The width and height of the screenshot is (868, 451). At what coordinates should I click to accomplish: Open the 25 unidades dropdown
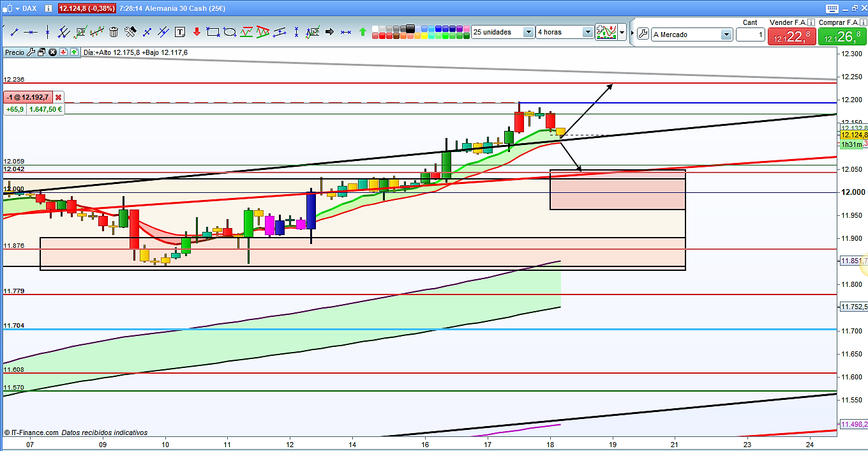[528, 32]
